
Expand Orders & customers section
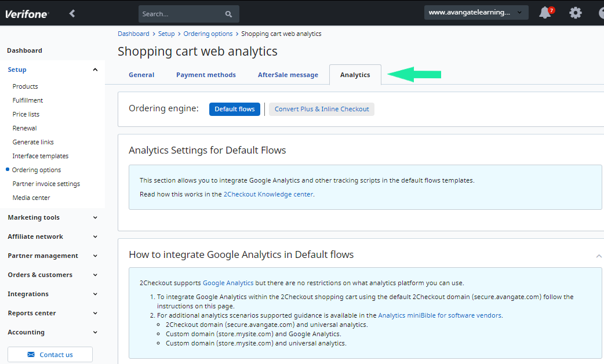(95, 275)
